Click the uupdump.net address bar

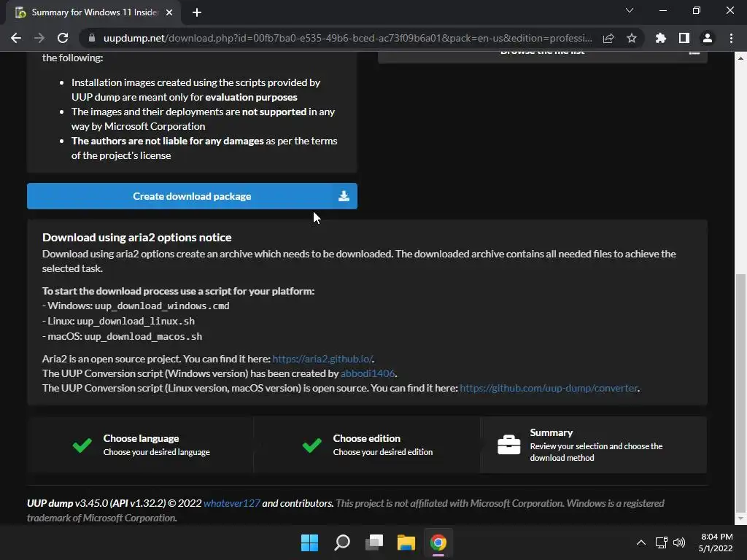coord(348,38)
